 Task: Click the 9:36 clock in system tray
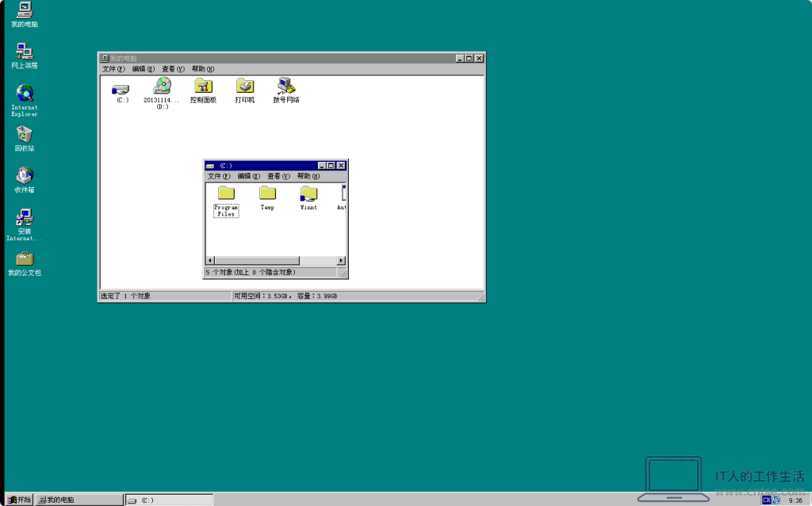pyautogui.click(x=795, y=500)
